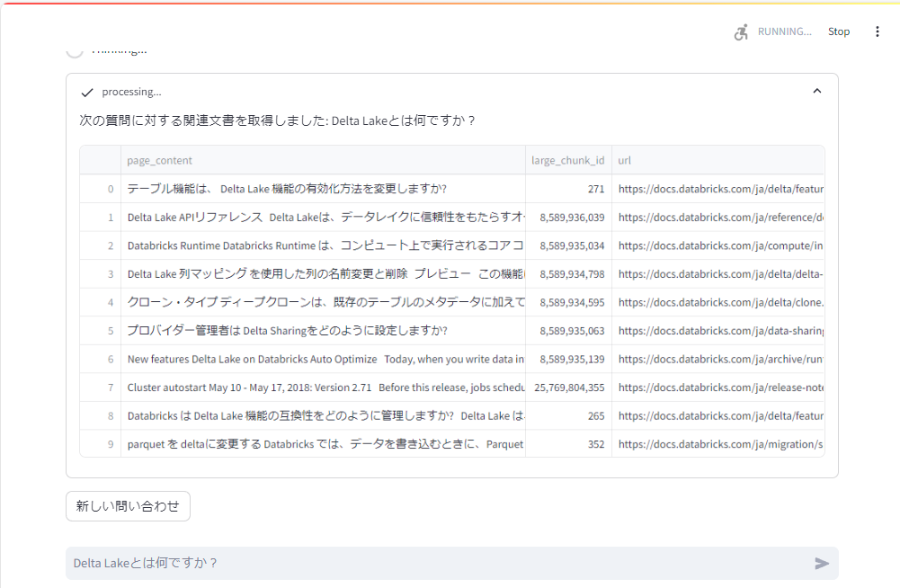Image resolution: width=900 pixels, height=588 pixels.
Task: Click the ja/reference url cell
Action: (718, 217)
